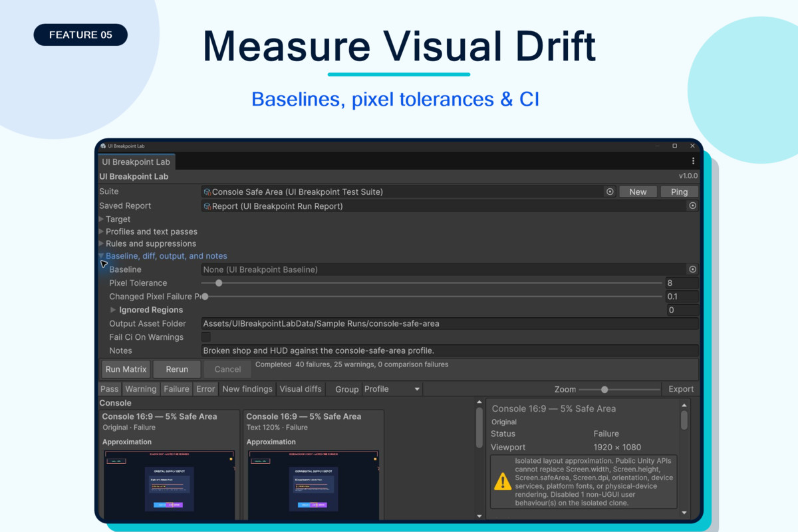The height and width of the screenshot is (532, 798).
Task: Expand Rules and suppressions section
Action: [x=102, y=243]
